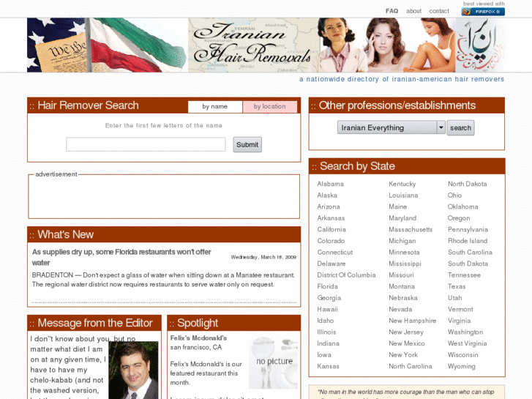
Task: Go to the Iowa listing
Action: point(324,355)
